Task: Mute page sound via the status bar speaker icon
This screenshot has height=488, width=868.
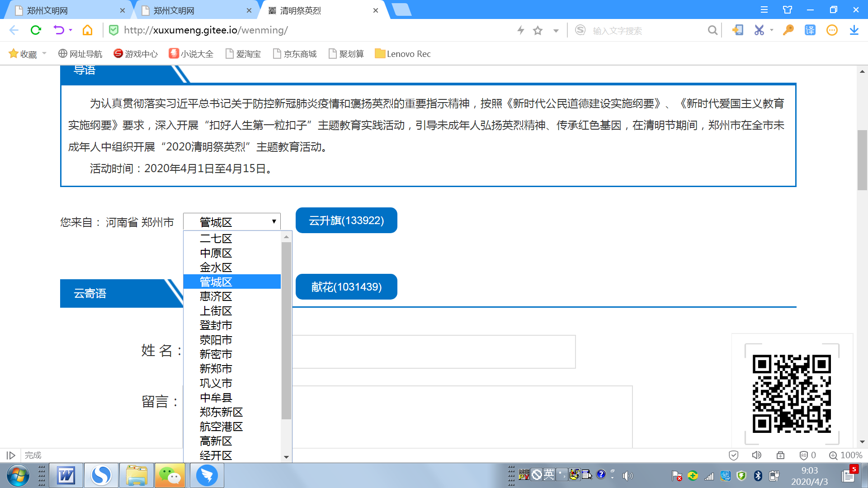Action: [x=757, y=455]
